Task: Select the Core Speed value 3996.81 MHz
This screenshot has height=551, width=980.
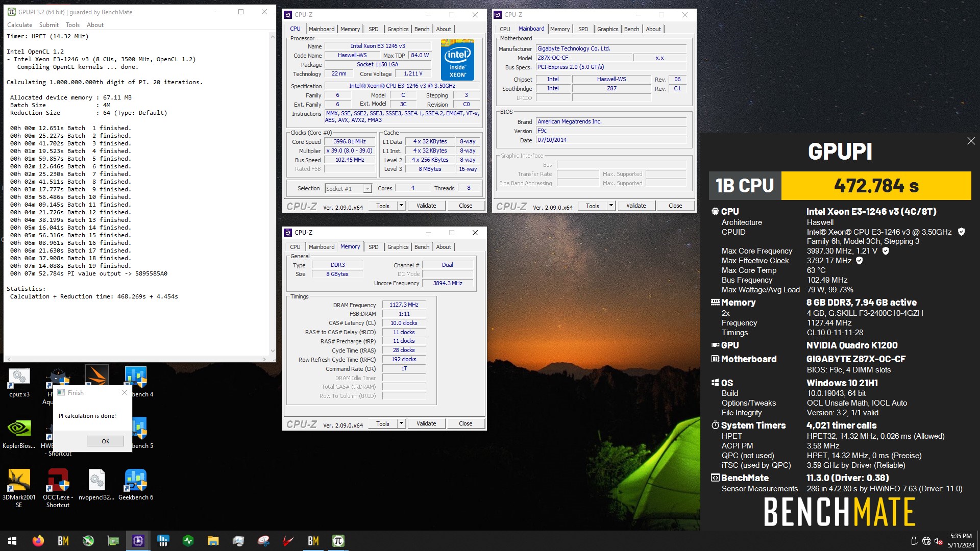Action: 350,142
